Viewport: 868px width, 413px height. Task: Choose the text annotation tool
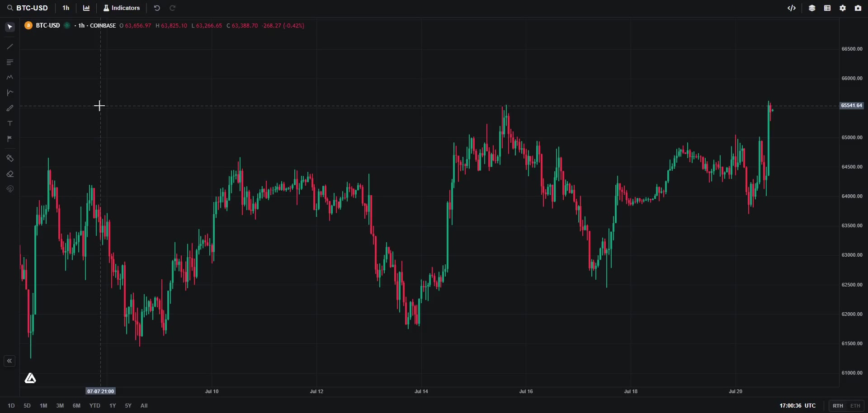click(10, 123)
